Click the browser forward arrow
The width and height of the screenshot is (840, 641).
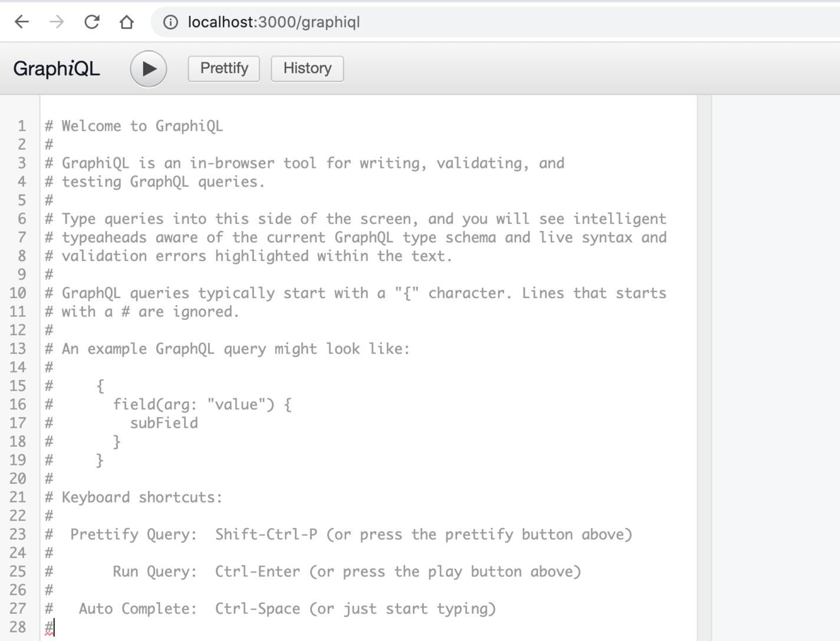[57, 21]
